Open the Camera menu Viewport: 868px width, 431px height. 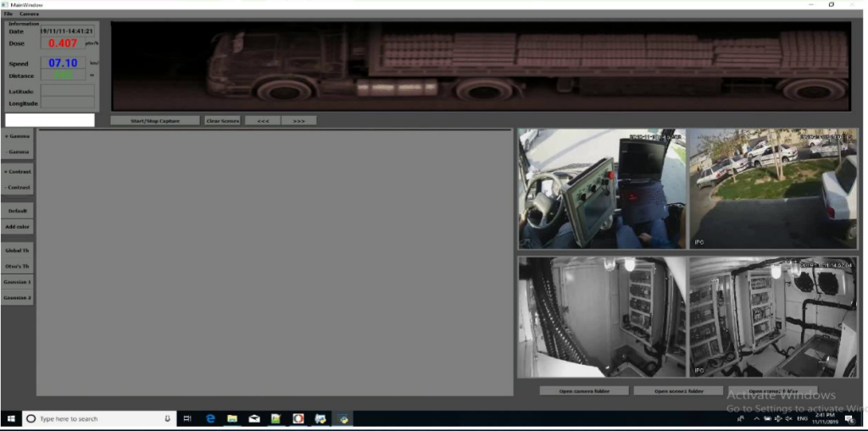pyautogui.click(x=29, y=14)
